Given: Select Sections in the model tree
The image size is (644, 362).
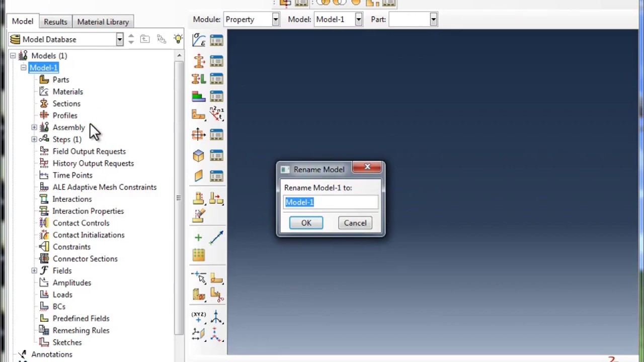Looking at the screenshot, I should [x=66, y=104].
